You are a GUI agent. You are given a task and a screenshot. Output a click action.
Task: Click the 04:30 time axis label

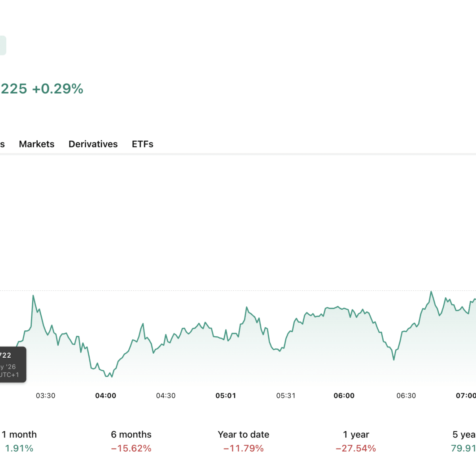166,396
